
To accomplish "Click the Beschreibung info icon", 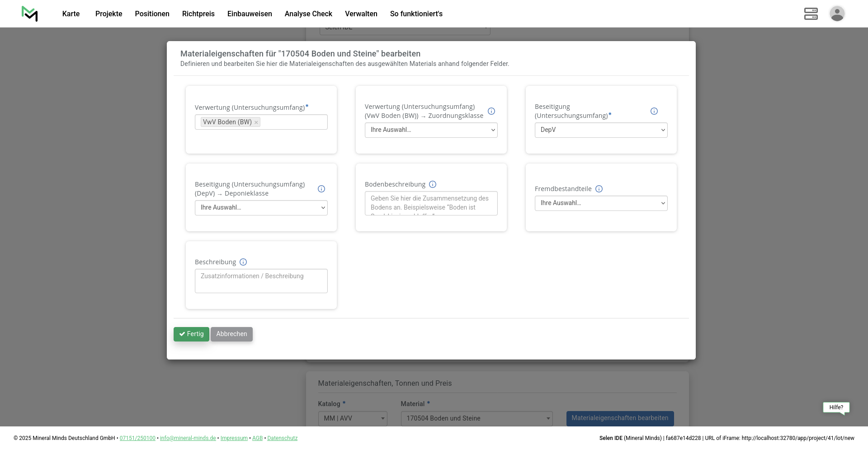I will [x=243, y=262].
